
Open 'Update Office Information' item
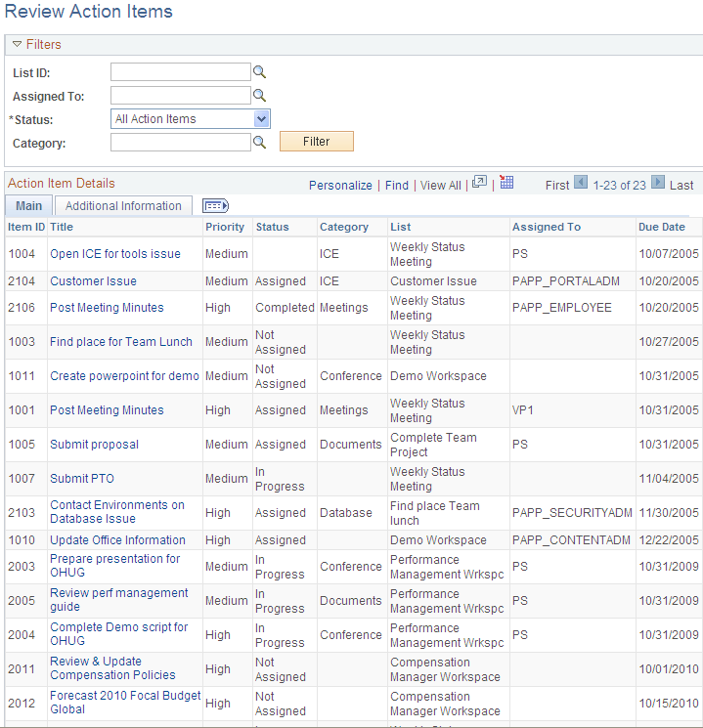click(x=117, y=540)
